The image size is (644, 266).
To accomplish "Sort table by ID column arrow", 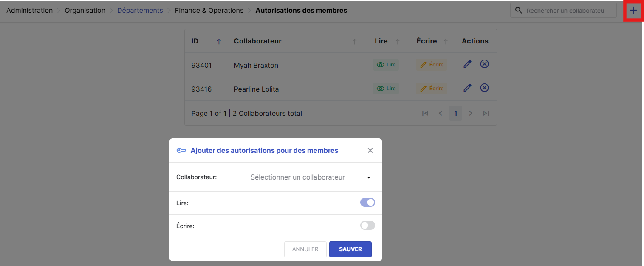I will tap(219, 41).
